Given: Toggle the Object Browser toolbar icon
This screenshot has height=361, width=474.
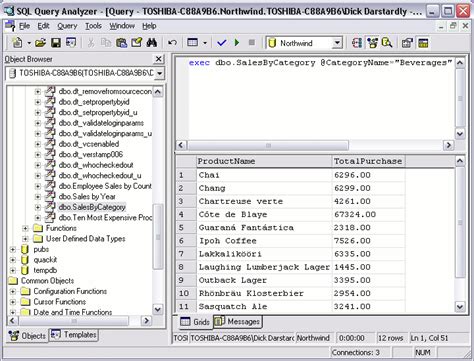Looking at the screenshot, I should (372, 43).
